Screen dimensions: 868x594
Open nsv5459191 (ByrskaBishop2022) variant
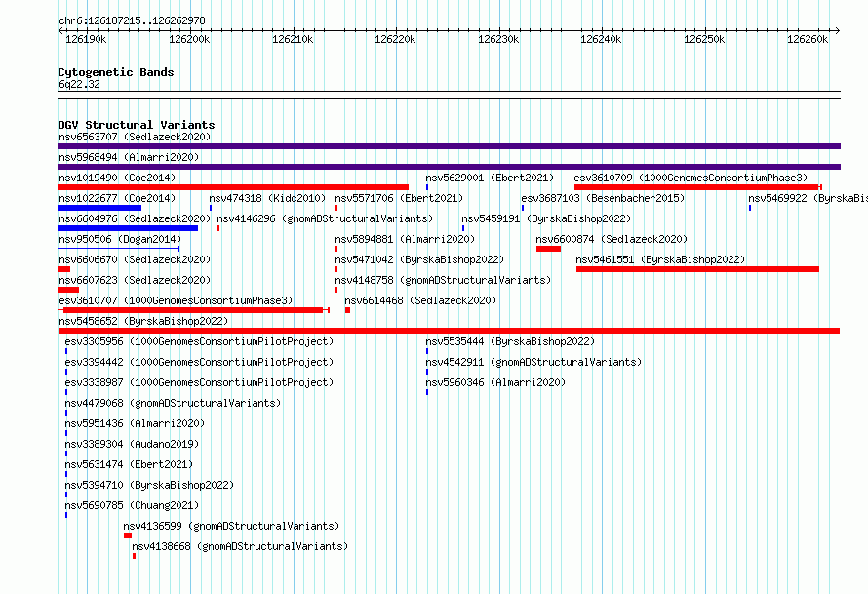(546, 218)
